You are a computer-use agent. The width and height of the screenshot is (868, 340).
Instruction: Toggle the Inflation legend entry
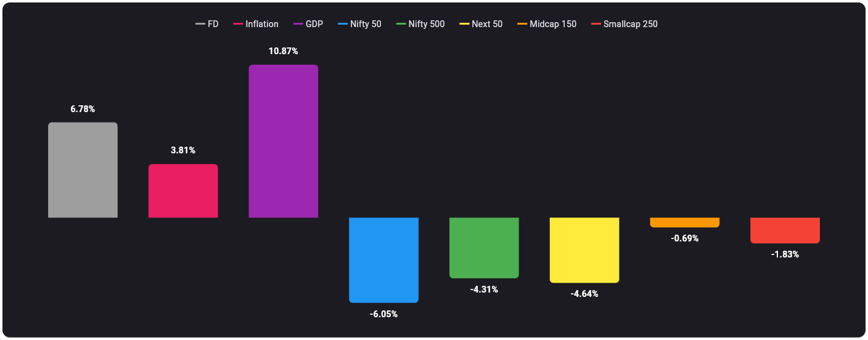coord(256,24)
